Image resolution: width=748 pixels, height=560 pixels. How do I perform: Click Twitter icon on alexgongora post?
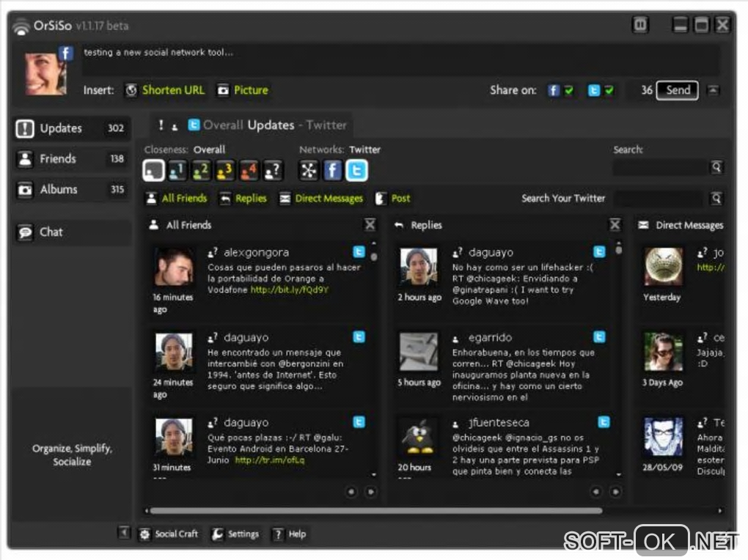click(x=359, y=252)
